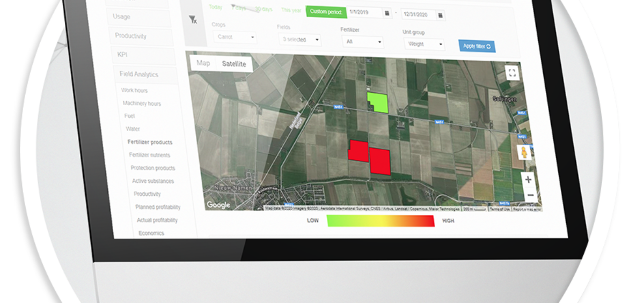644x303 pixels.
Task: Expand the Field Analytics sidebar section
Action: (146, 75)
